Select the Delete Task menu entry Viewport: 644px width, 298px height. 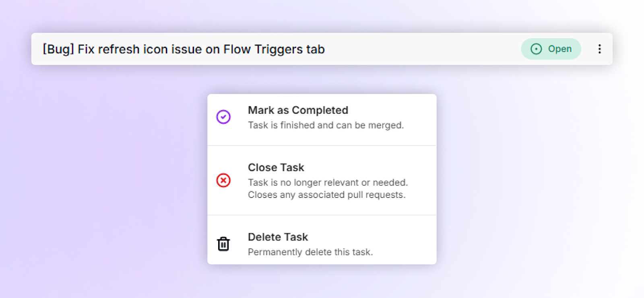tap(322, 240)
